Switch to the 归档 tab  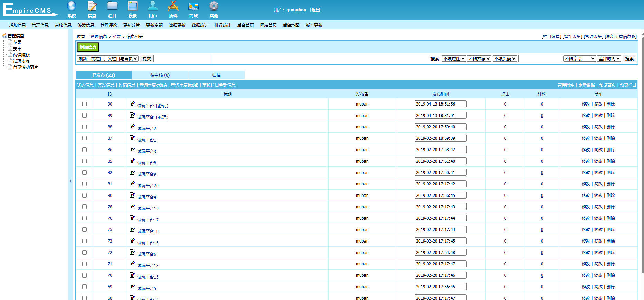[x=217, y=75]
